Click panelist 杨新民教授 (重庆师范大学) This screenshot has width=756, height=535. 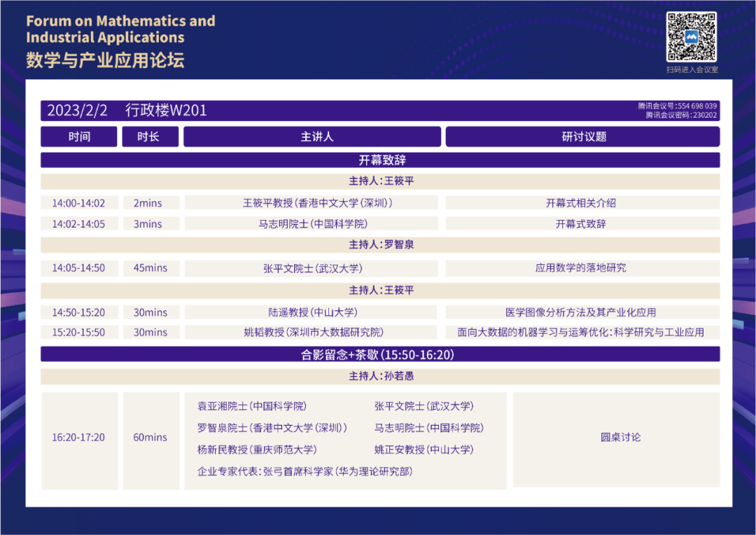tap(258, 450)
